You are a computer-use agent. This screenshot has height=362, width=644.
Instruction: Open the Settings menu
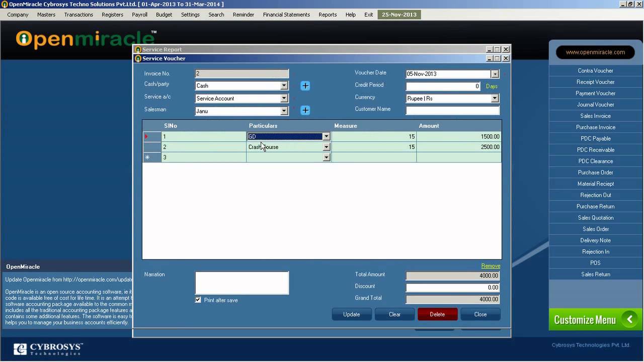pos(190,15)
